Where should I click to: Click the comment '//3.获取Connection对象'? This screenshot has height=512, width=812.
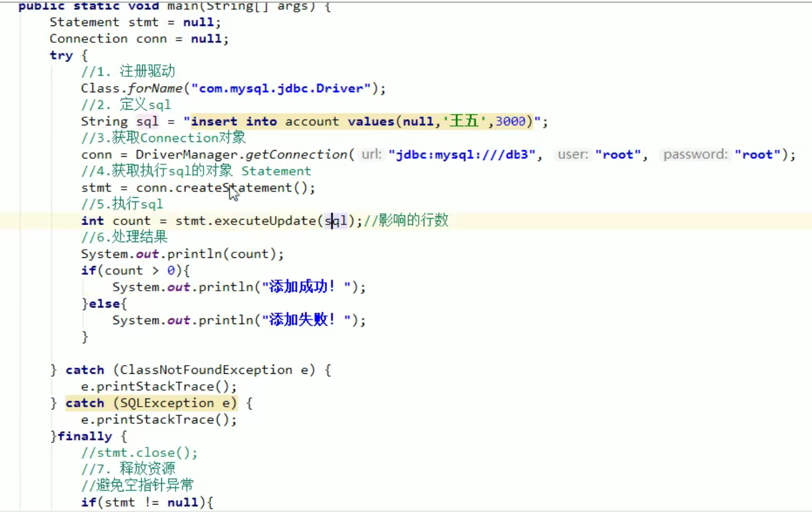tap(163, 138)
